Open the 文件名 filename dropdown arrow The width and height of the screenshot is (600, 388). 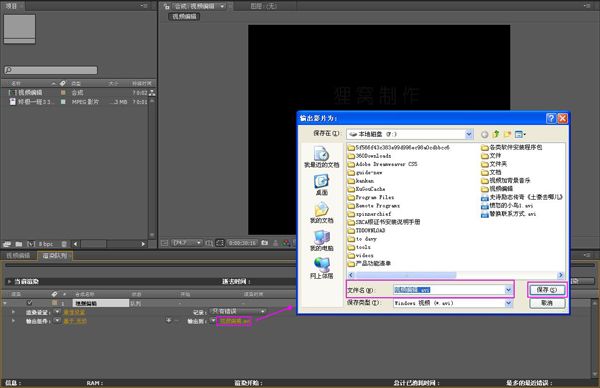(x=508, y=290)
